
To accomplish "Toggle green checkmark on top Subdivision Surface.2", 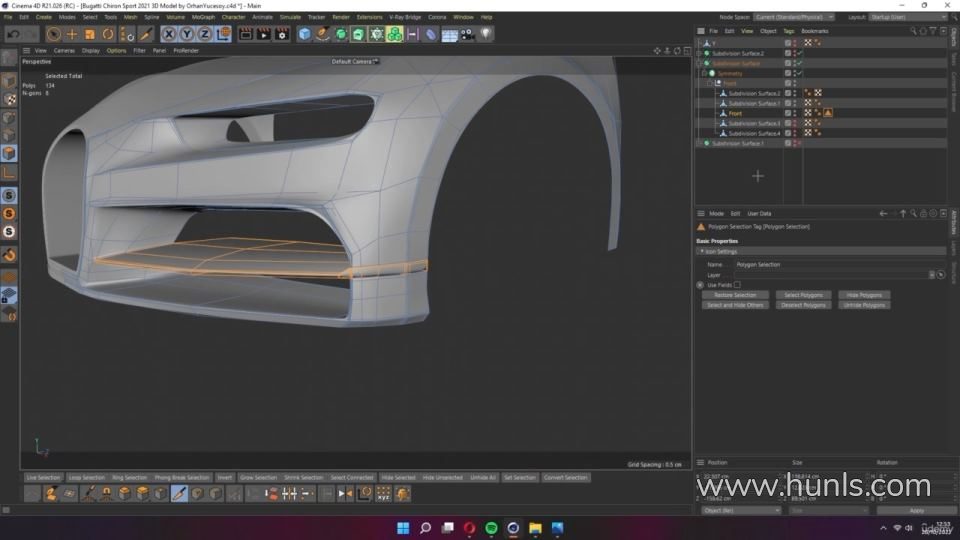I will pos(800,53).
